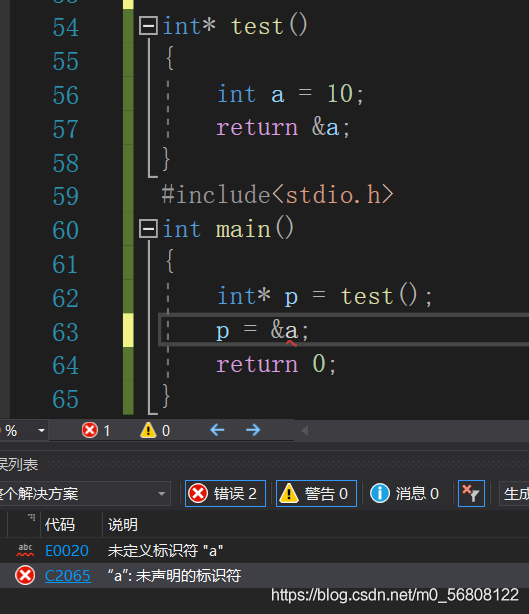
Task: Click the red error count indicator
Action: click(96, 430)
